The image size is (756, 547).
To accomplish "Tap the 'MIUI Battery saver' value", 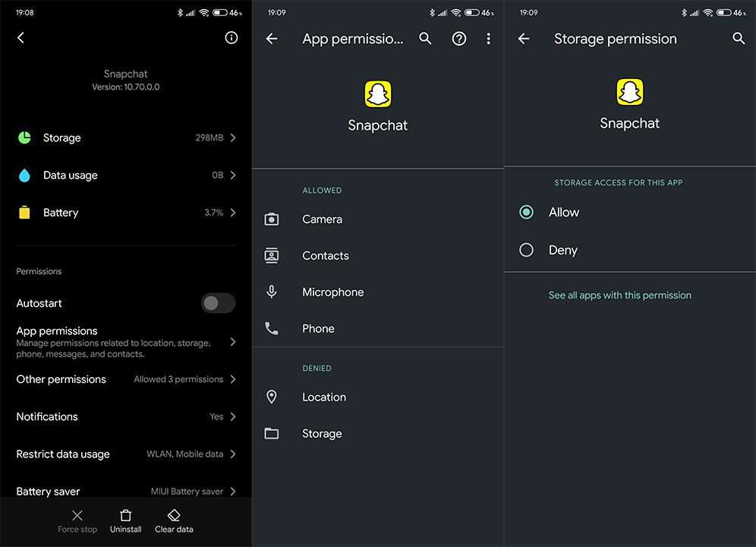I will tap(187, 492).
